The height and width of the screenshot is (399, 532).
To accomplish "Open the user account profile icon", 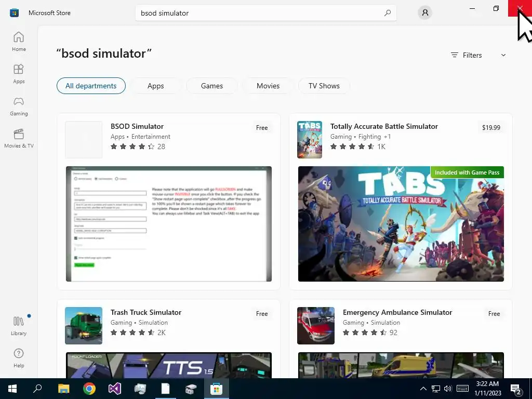I will click(x=425, y=13).
